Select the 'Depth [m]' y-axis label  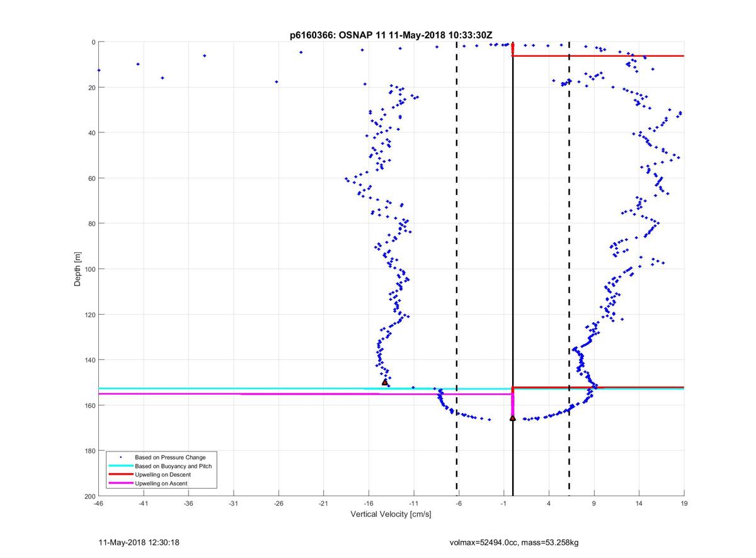(x=78, y=269)
